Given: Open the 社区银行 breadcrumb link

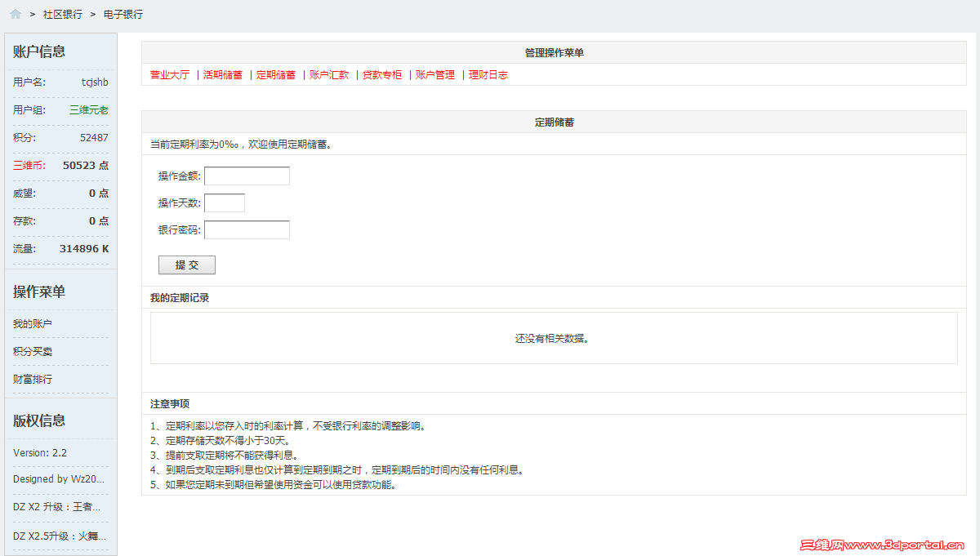Looking at the screenshot, I should pyautogui.click(x=63, y=15).
